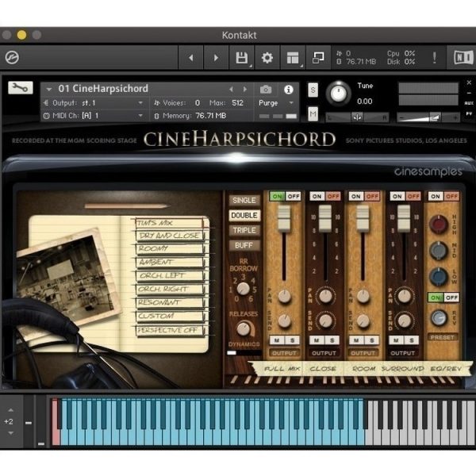This screenshot has width=476, height=476.
Task: Turn Surround channel ON
Action: (x=397, y=197)
